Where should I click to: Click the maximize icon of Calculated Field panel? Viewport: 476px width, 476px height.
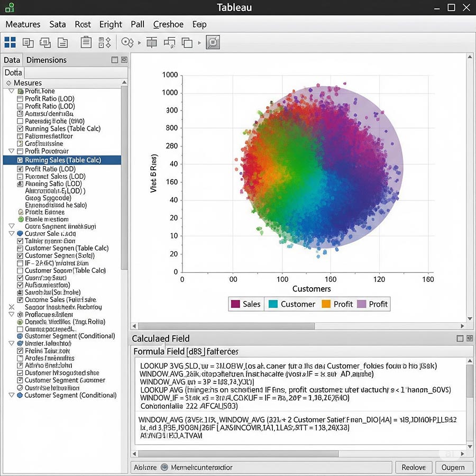click(460, 338)
